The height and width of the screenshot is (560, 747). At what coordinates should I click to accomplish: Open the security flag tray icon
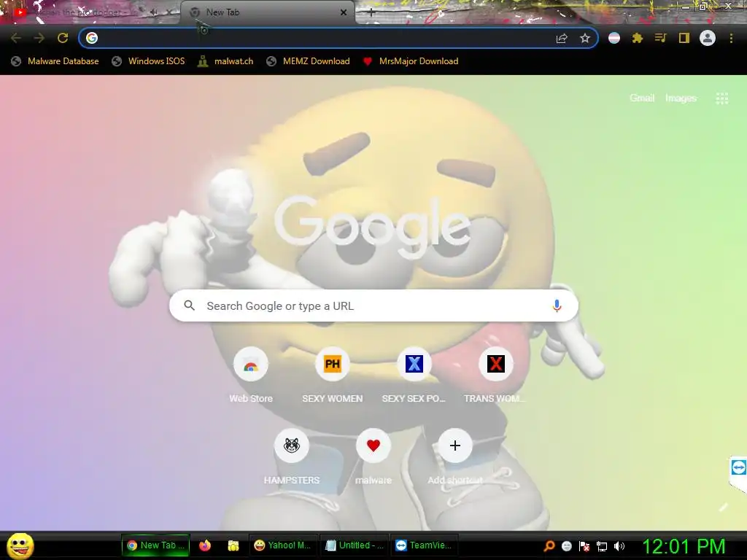click(584, 546)
